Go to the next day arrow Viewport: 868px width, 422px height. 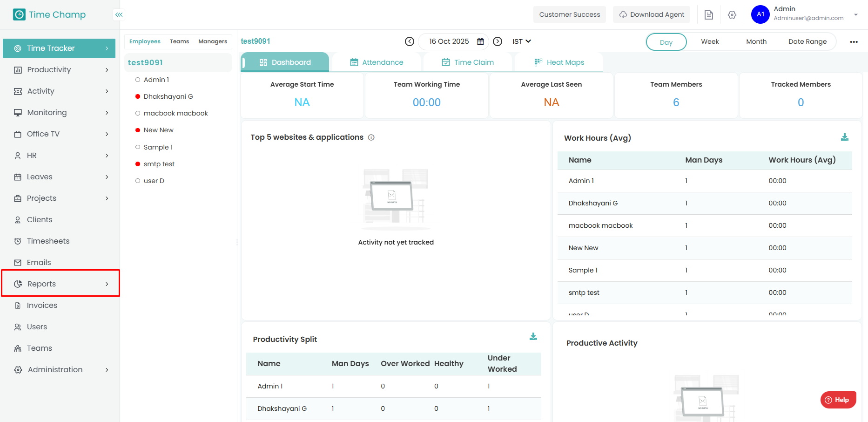pyautogui.click(x=498, y=41)
